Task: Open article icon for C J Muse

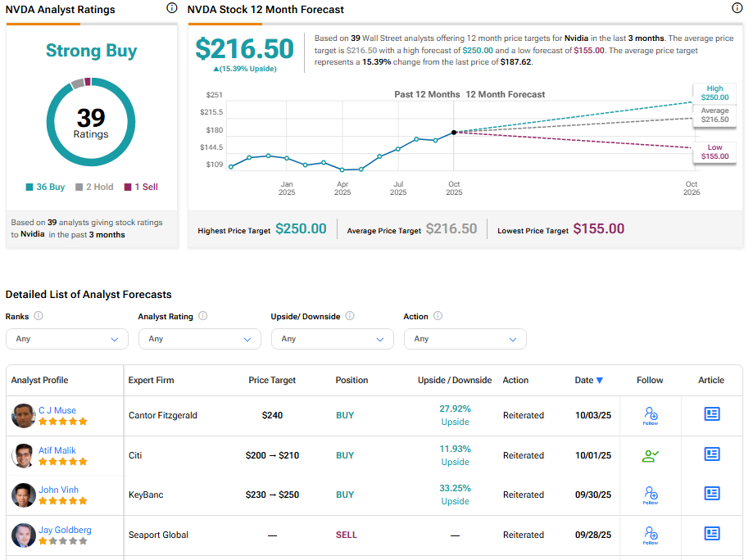Action: pos(711,414)
